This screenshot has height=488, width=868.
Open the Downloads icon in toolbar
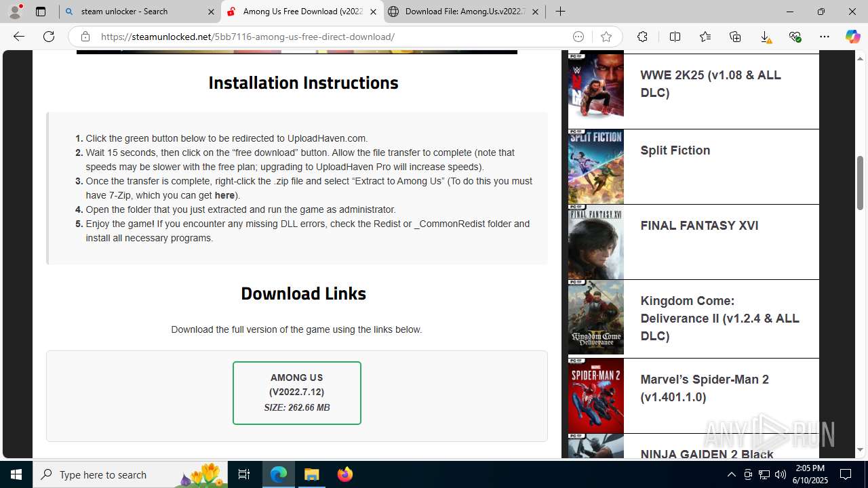tap(766, 37)
